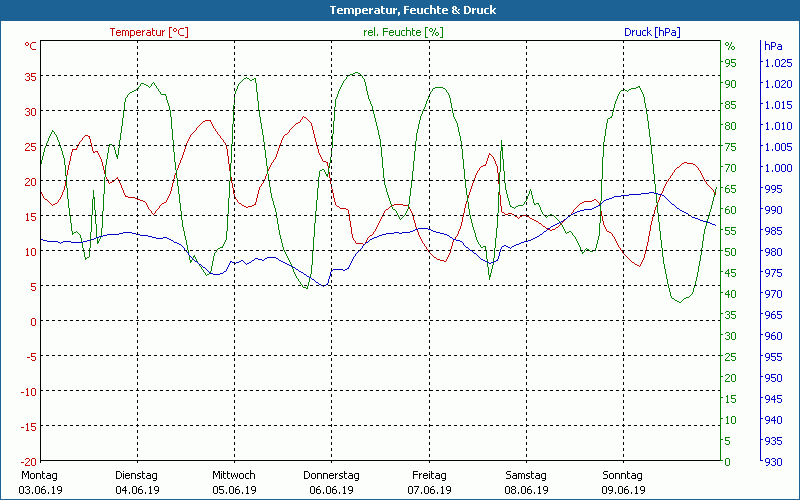Click the "930" pressure axis value
Viewport: 800px width, 500px height.
(x=773, y=462)
